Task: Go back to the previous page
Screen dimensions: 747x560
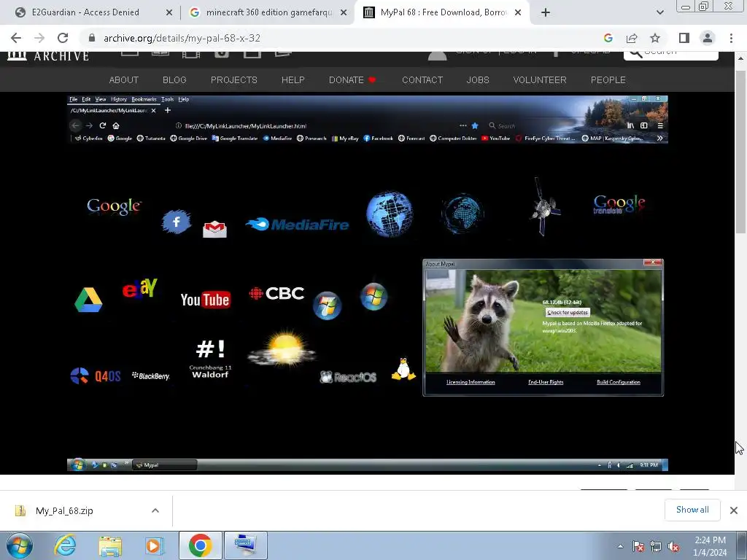Action: [16, 38]
